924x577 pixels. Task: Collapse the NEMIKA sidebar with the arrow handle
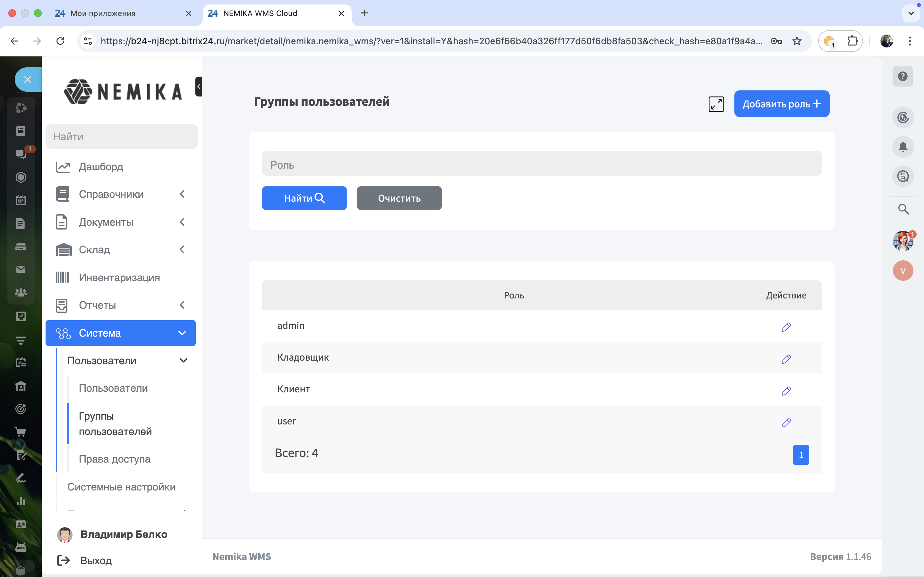click(x=199, y=87)
